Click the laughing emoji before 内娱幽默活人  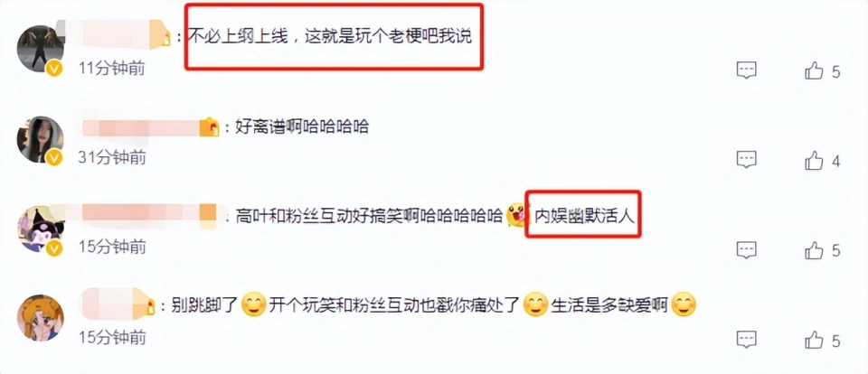tap(516, 216)
